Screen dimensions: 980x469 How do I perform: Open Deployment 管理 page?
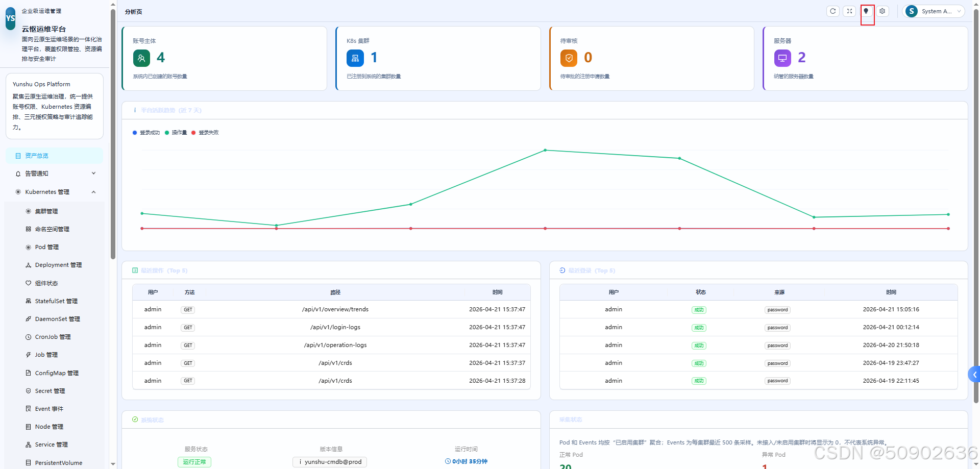click(x=55, y=265)
